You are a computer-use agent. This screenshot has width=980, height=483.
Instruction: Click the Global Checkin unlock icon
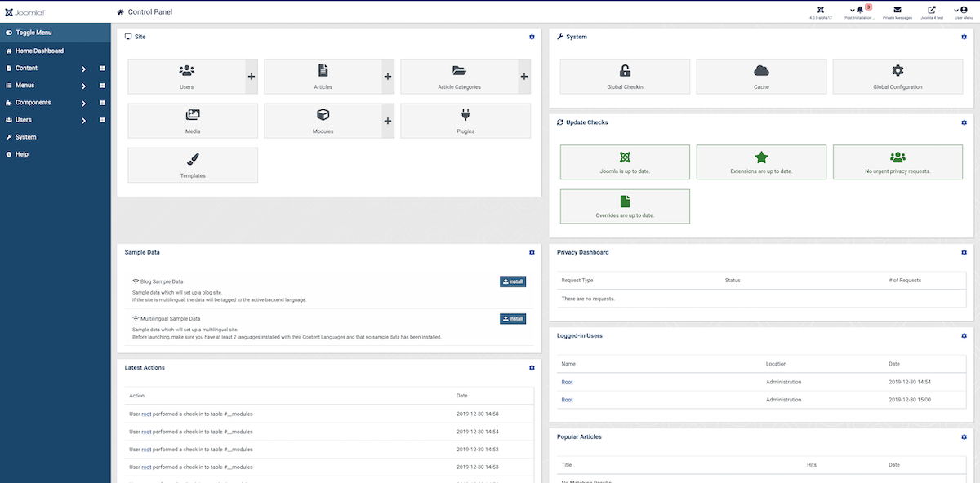[x=625, y=71]
